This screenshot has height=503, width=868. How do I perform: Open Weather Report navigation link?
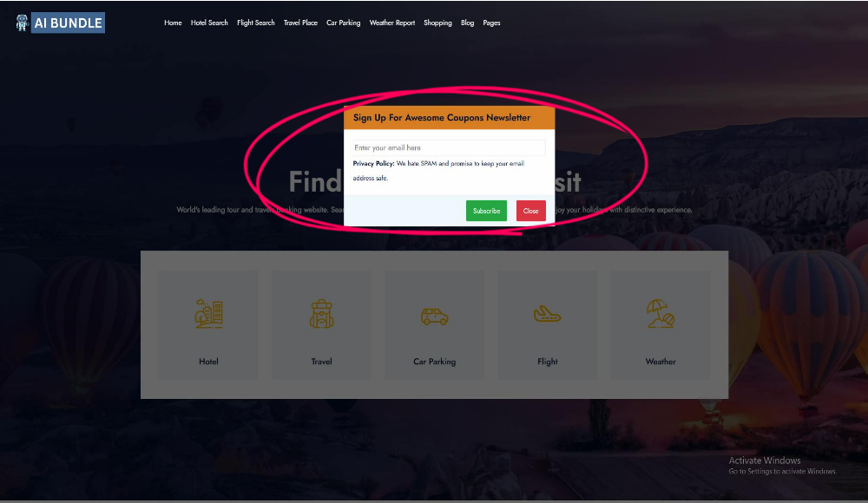click(392, 23)
